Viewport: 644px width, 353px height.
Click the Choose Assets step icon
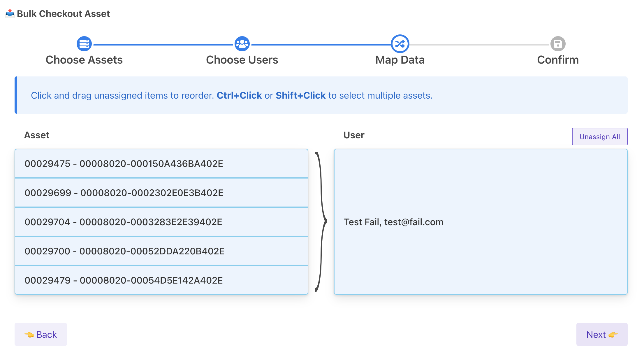[84, 44]
